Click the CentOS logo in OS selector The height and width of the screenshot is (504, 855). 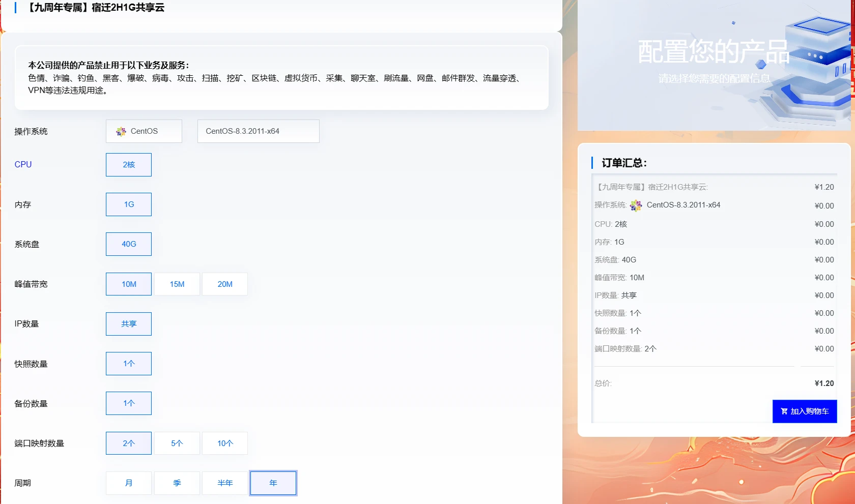tap(121, 132)
